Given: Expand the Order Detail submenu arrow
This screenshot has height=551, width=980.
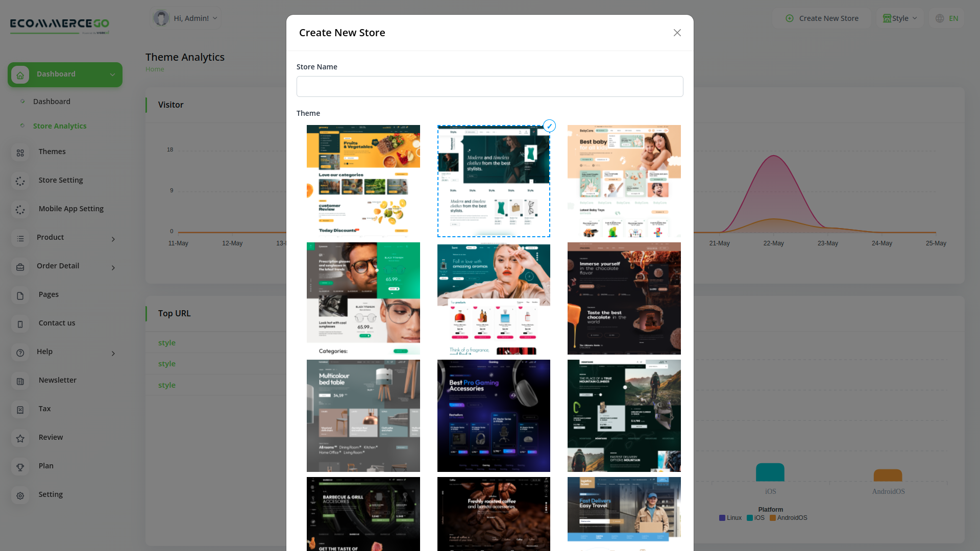Looking at the screenshot, I should [x=113, y=268].
